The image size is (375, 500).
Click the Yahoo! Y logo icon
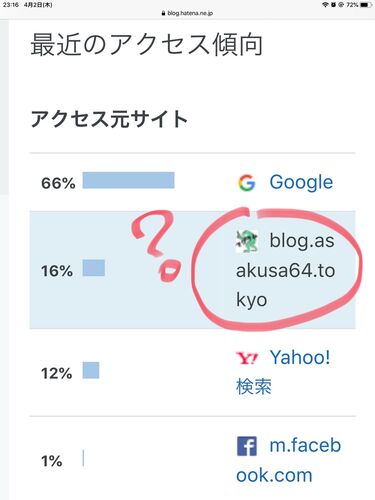247,358
